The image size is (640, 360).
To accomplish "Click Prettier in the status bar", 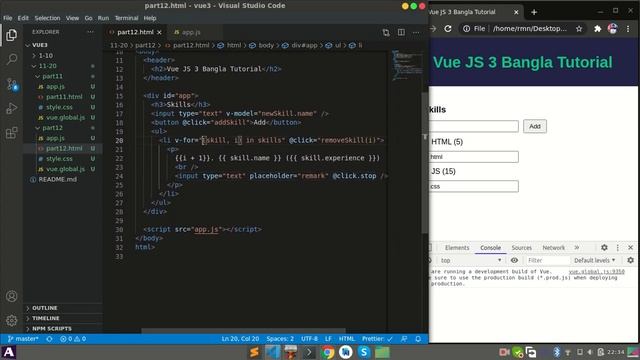I will tap(377, 339).
